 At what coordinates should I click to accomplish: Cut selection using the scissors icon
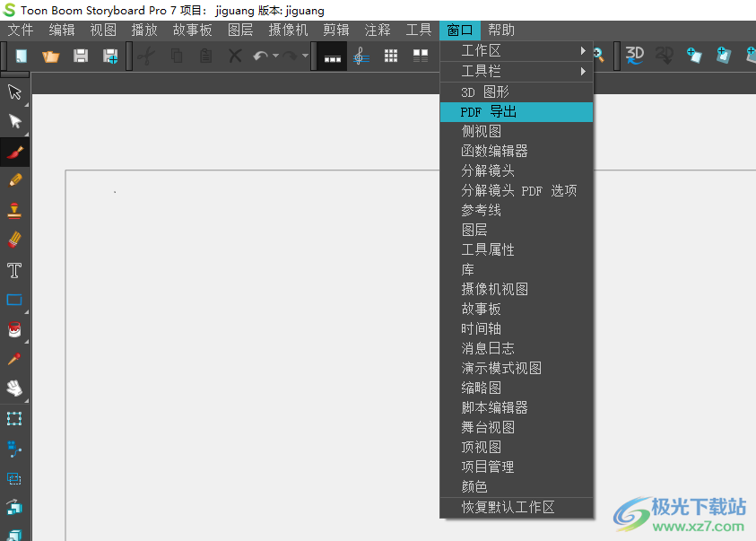[x=146, y=57]
